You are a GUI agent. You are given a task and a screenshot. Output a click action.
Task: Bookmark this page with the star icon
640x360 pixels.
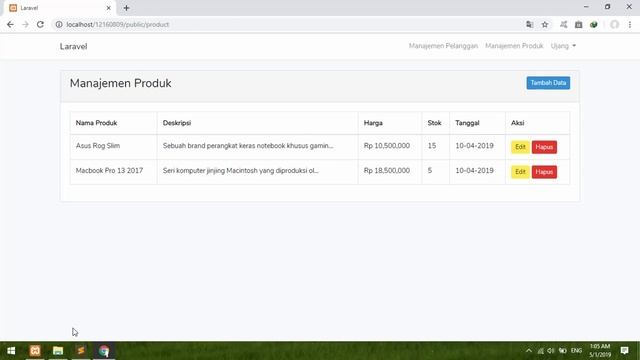click(x=545, y=24)
